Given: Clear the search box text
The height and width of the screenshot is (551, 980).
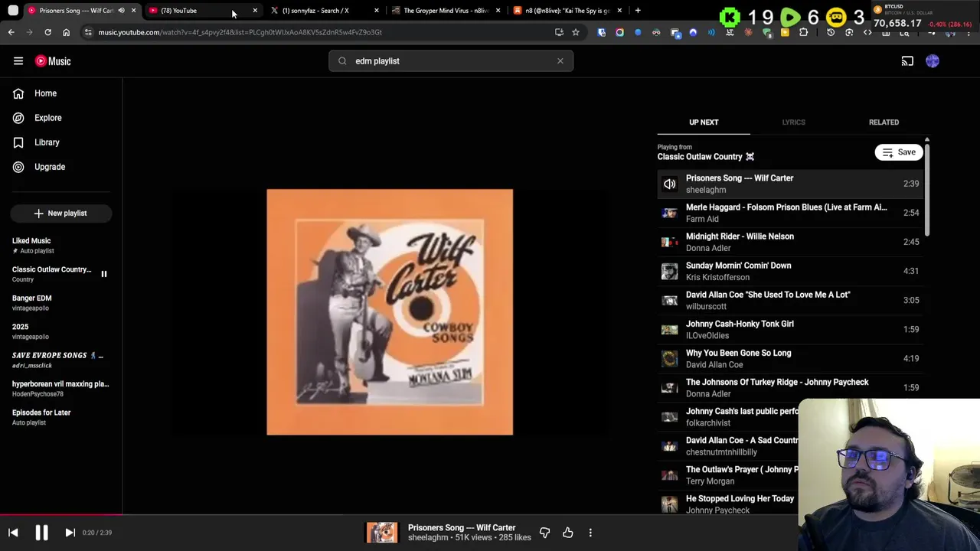Looking at the screenshot, I should [560, 61].
